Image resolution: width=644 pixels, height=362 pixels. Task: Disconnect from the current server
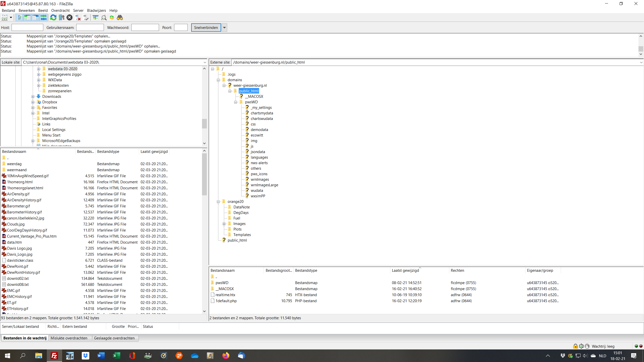[78, 18]
